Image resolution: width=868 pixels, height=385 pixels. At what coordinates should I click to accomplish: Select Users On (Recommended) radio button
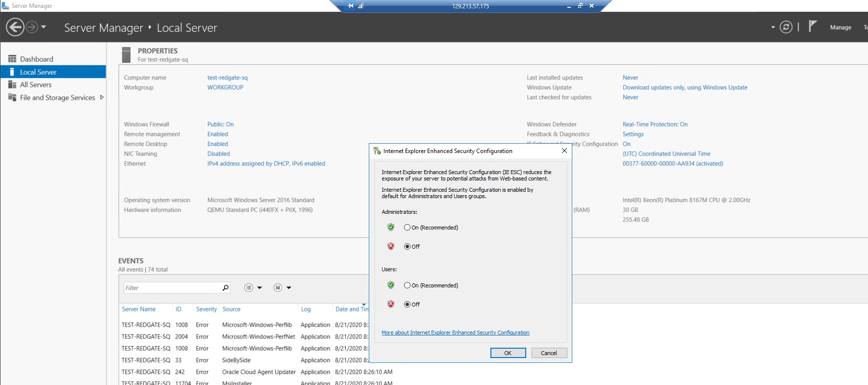[407, 285]
